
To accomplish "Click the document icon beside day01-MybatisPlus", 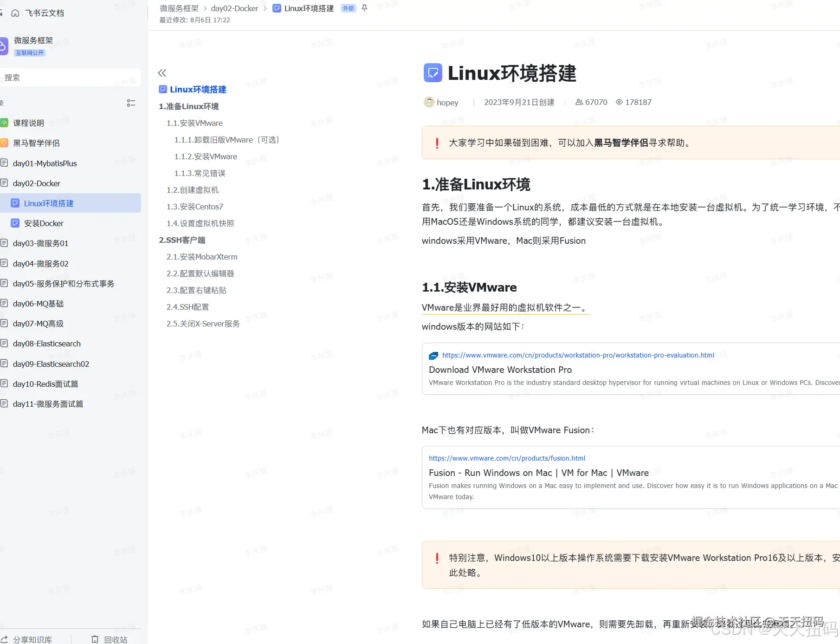I will [4, 163].
